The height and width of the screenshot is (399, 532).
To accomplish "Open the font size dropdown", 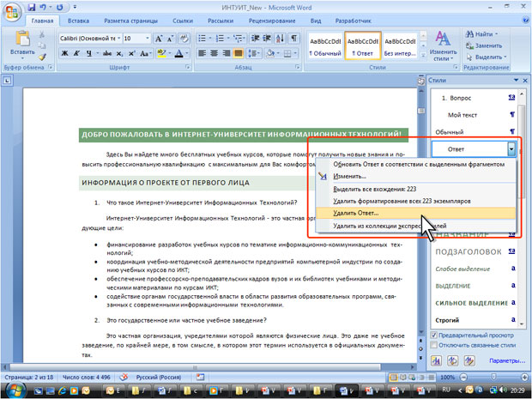I will 148,39.
